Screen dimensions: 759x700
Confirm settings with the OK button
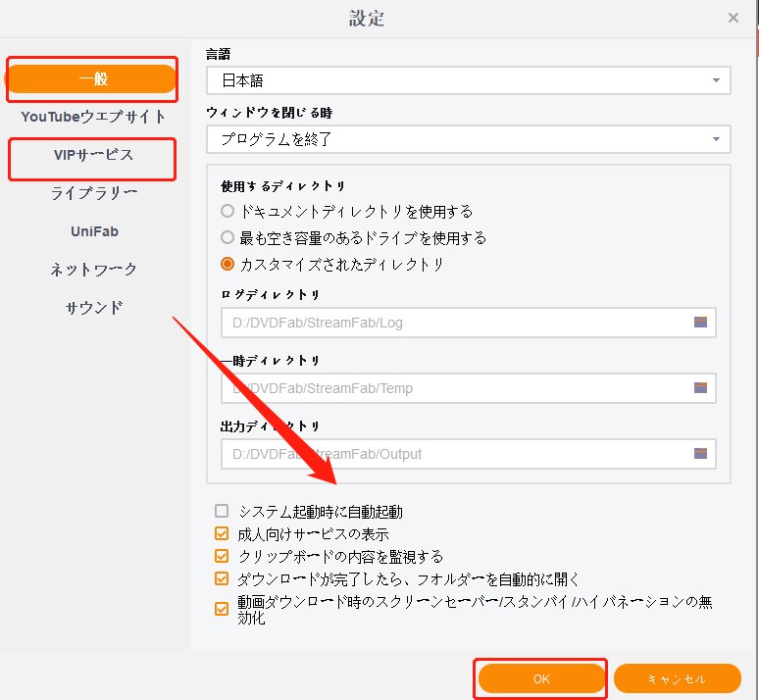[x=541, y=678]
